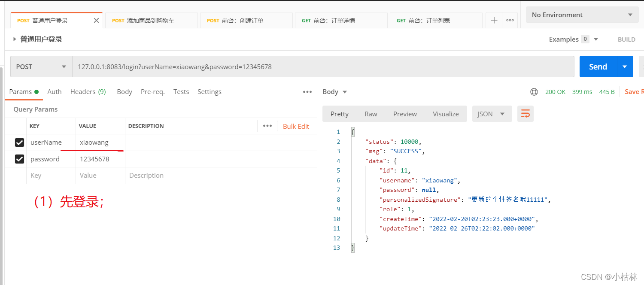The width and height of the screenshot is (644, 285).
Task: Click the blue Send button
Action: (598, 67)
